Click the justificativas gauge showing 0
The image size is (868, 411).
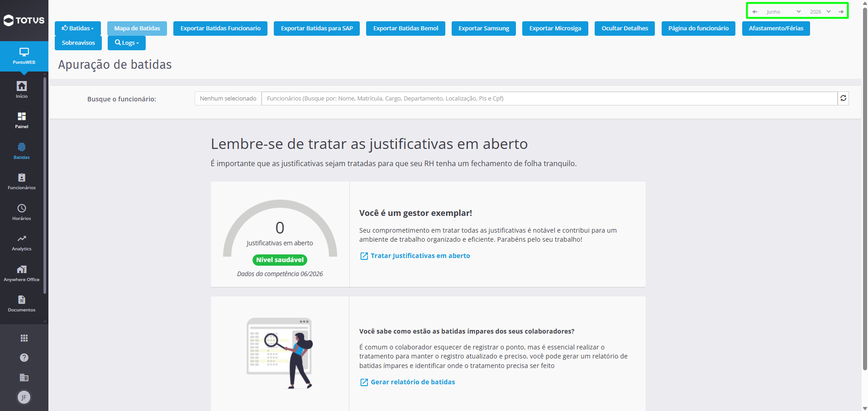[x=280, y=229]
